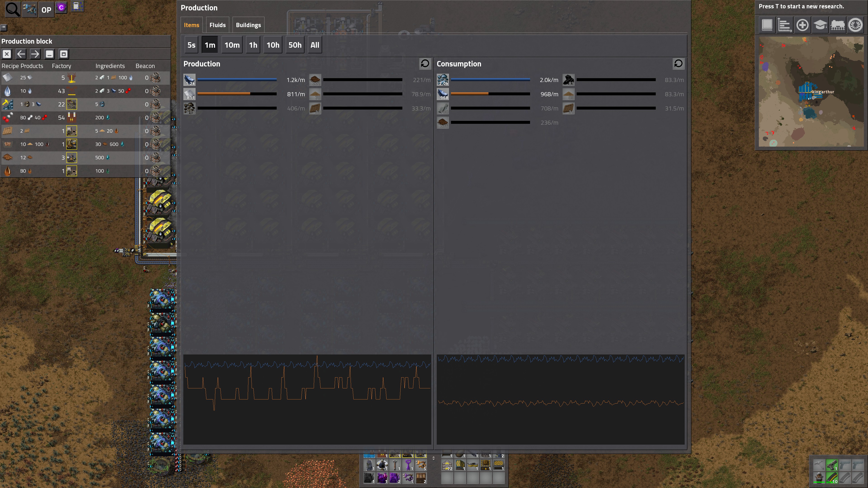The height and width of the screenshot is (488, 868).
Task: Open the search magnifier tool
Action: 12,9
